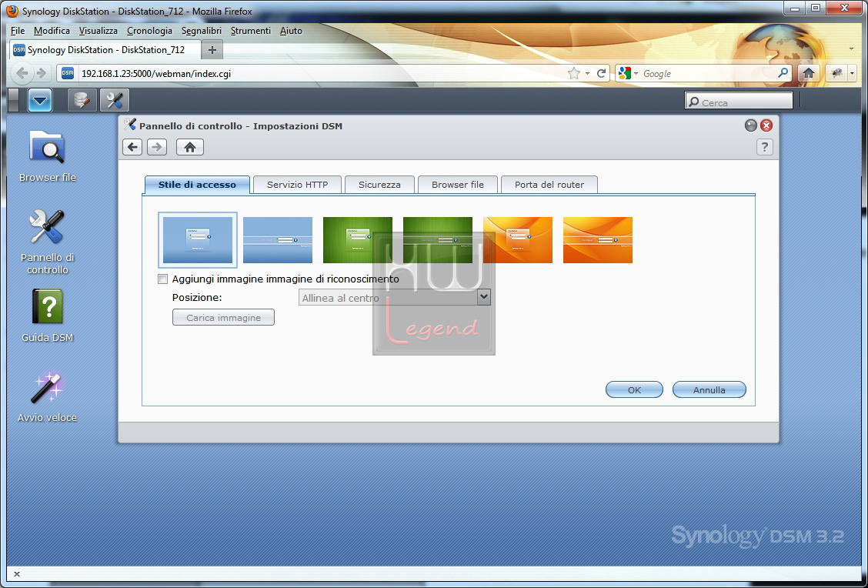Viewport: 868px width, 588px height.
Task: Select the blue centered login style thumbnail
Action: [198, 239]
